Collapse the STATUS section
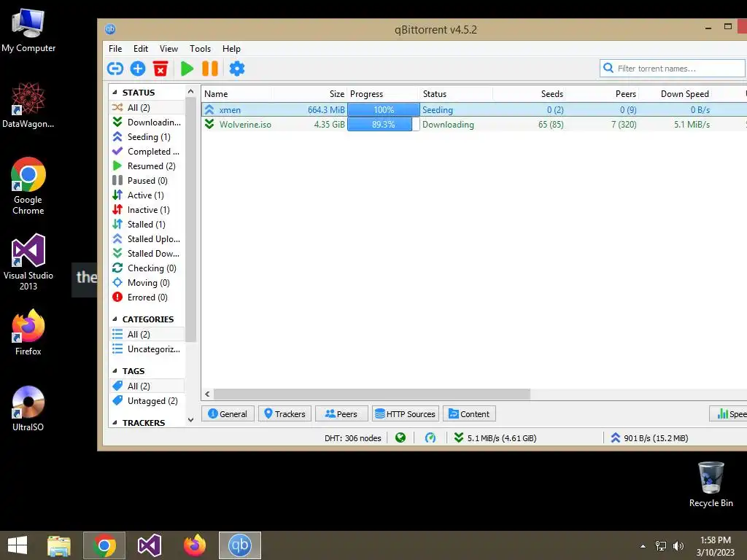This screenshot has height=560, width=747. (115, 93)
